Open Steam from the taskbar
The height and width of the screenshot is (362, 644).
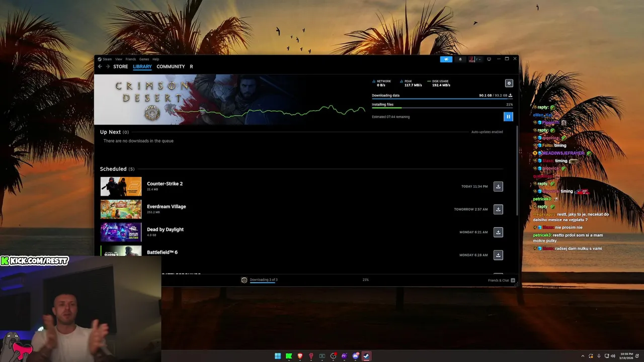366,356
